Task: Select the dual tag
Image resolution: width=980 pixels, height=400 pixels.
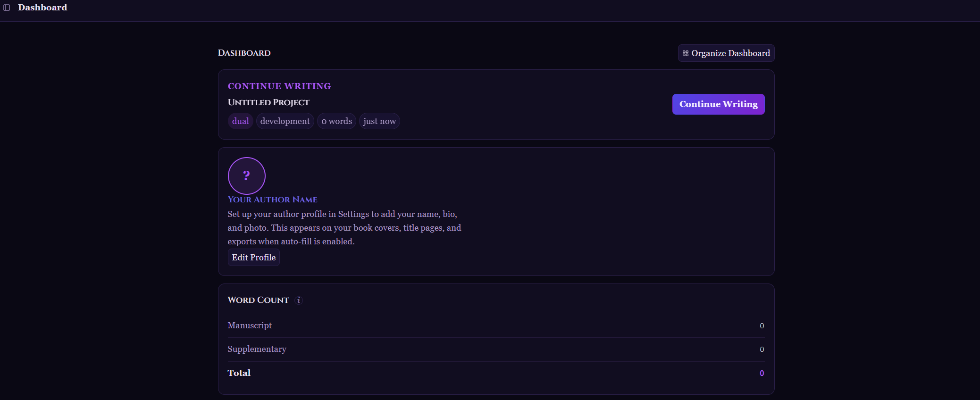Action: pyautogui.click(x=241, y=121)
